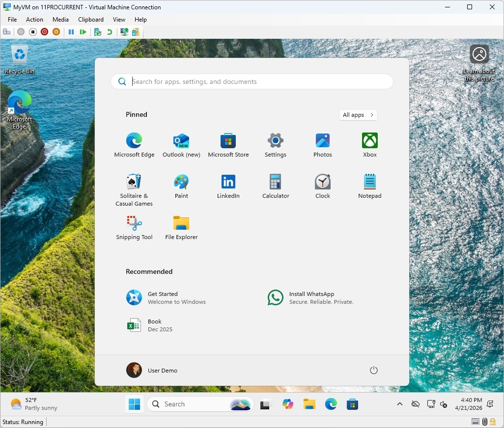Switch to enhanced session mode
504x428 pixels.
point(124,32)
